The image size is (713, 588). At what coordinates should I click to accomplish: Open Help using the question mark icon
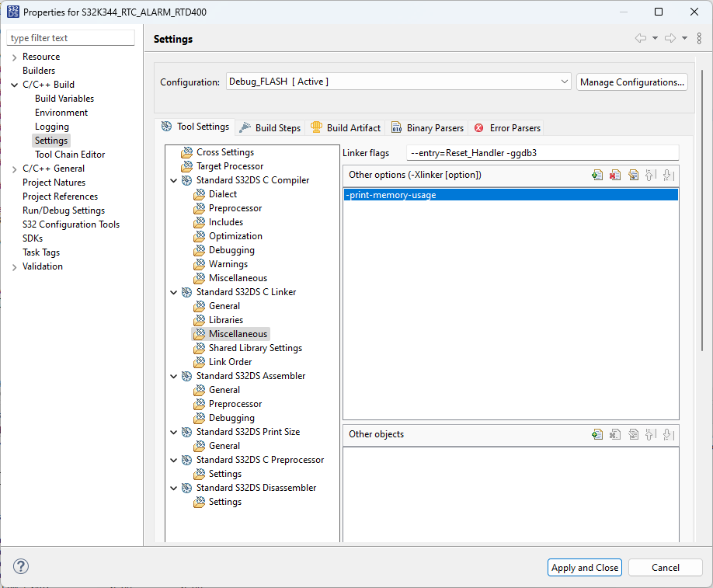tap(20, 567)
